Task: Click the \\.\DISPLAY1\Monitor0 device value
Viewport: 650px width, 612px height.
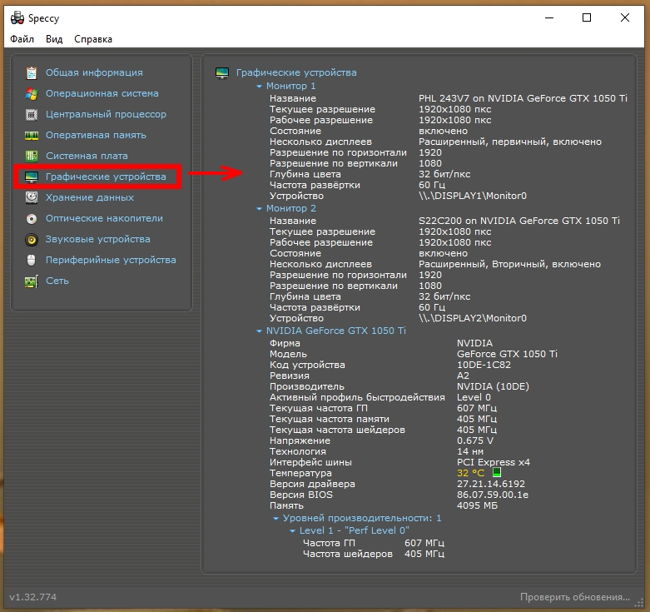Action: pyautogui.click(x=473, y=196)
